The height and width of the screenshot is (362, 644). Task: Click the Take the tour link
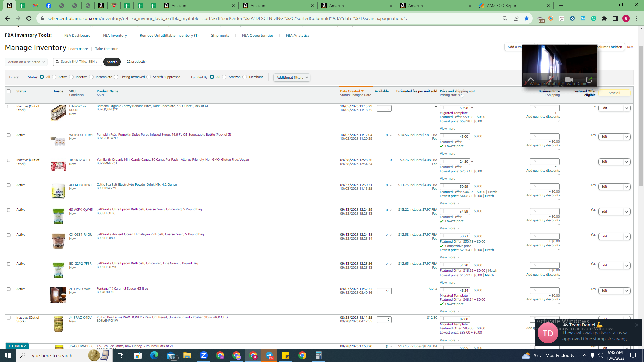tap(106, 49)
